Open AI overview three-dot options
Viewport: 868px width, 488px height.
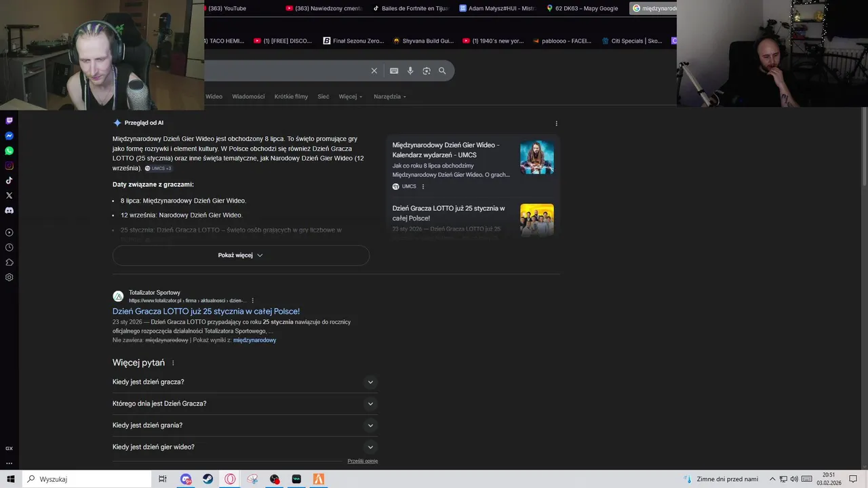[556, 123]
